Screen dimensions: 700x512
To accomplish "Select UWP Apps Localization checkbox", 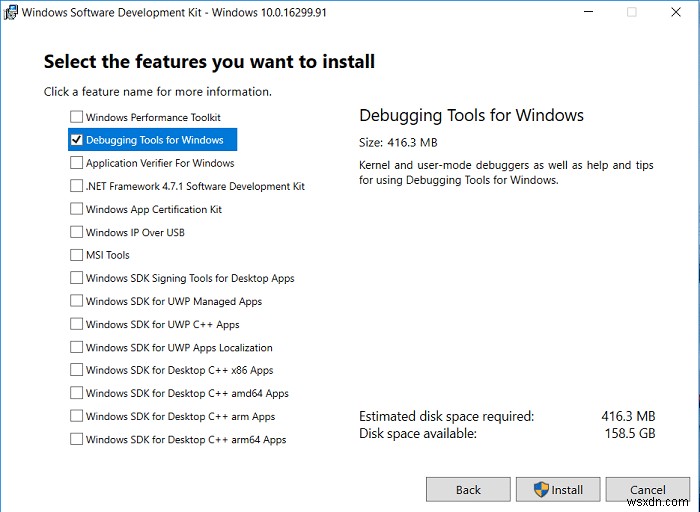I will (x=77, y=347).
